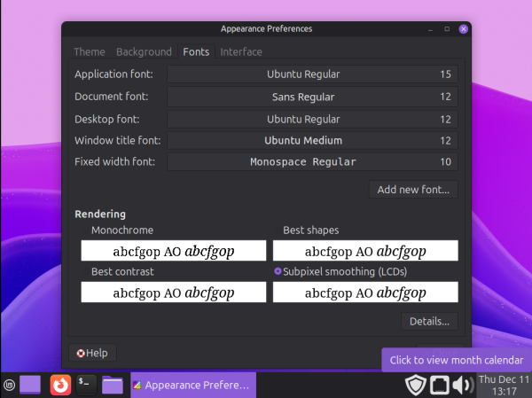532x398 pixels.
Task: Open Help for Appearance Preferences
Action: click(92, 353)
